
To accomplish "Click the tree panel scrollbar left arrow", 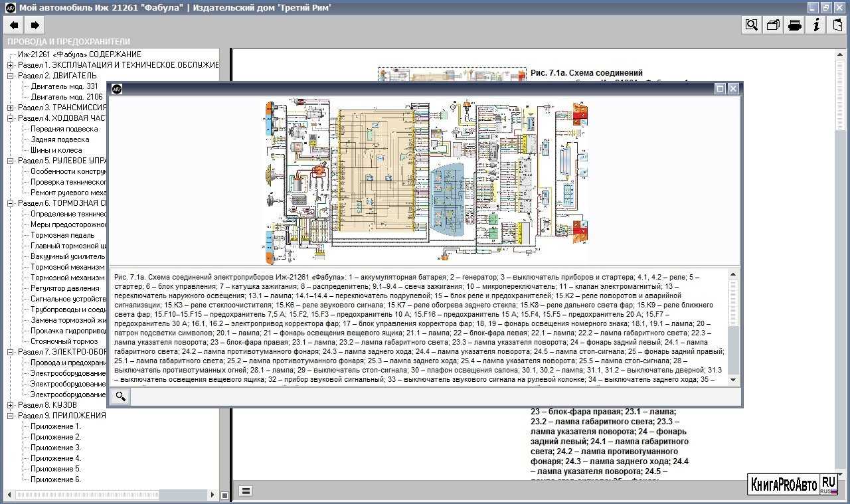I will pyautogui.click(x=8, y=495).
